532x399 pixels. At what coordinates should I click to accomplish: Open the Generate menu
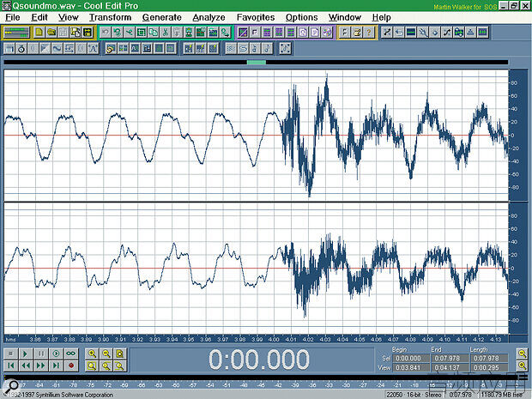(162, 17)
